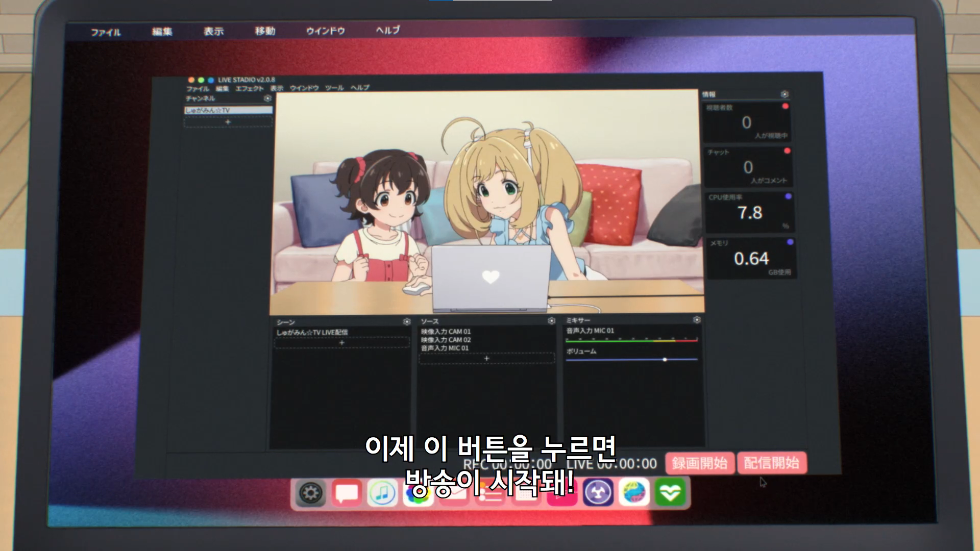The height and width of the screenshot is (551, 980).
Task: Open mixer panel settings gear
Action: (697, 320)
